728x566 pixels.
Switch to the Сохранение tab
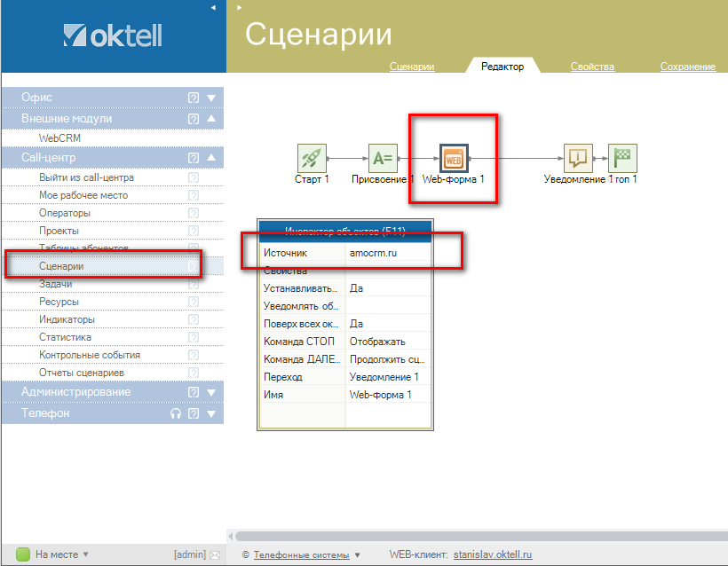coord(687,67)
